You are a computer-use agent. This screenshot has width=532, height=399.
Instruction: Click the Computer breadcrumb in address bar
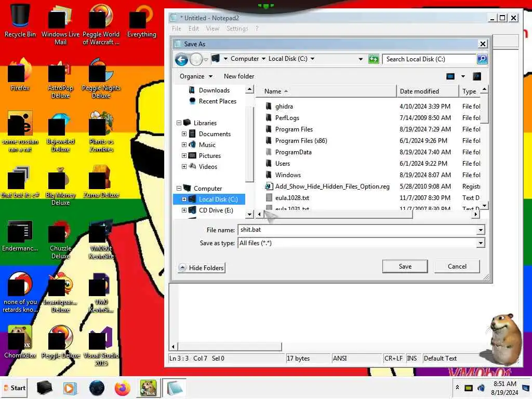coord(245,59)
